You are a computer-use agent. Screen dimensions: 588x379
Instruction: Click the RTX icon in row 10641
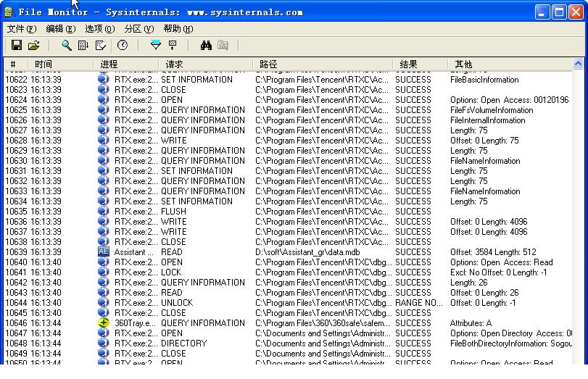pyautogui.click(x=103, y=272)
